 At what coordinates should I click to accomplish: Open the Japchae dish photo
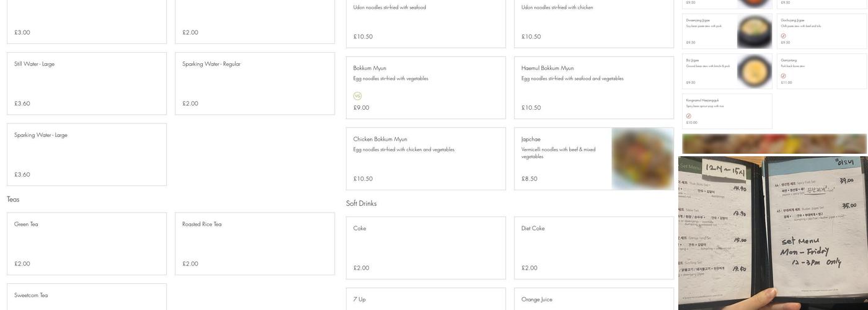coord(642,159)
